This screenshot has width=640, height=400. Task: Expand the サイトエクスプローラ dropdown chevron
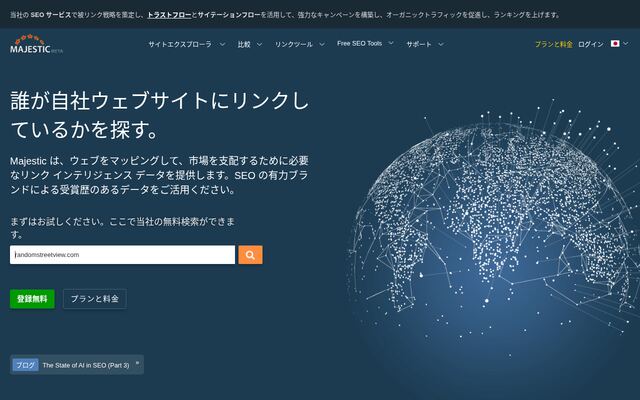222,44
